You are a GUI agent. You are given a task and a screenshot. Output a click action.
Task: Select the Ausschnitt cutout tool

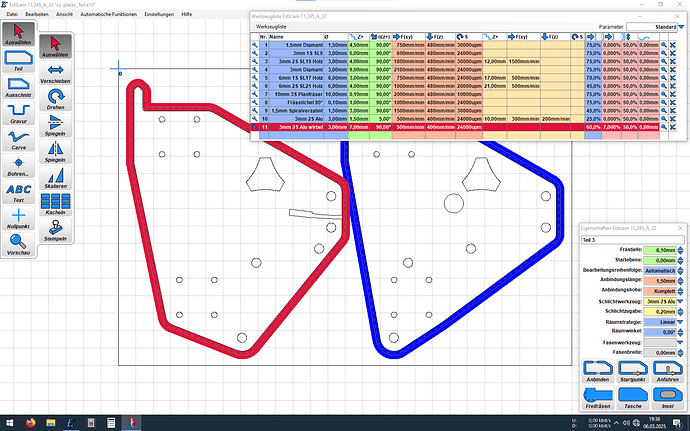pyautogui.click(x=18, y=87)
